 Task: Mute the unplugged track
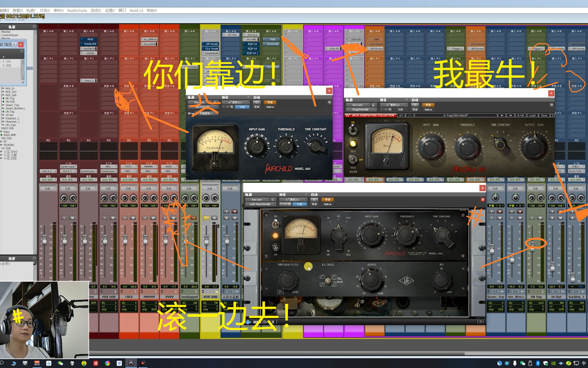click(x=193, y=218)
